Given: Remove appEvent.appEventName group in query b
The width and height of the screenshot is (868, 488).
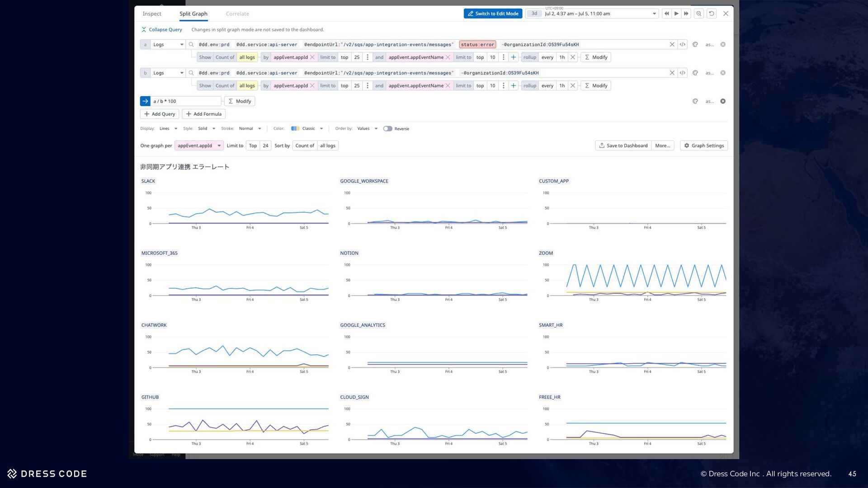Looking at the screenshot, I should pos(448,86).
